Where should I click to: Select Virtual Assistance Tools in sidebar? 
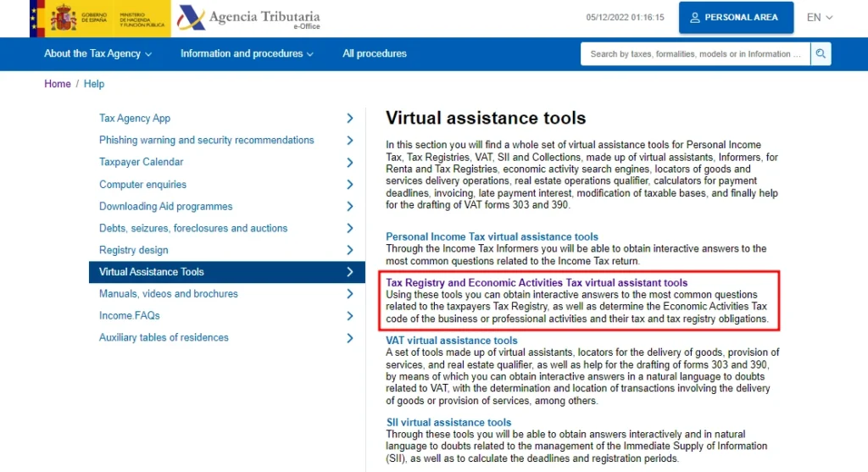(x=152, y=272)
